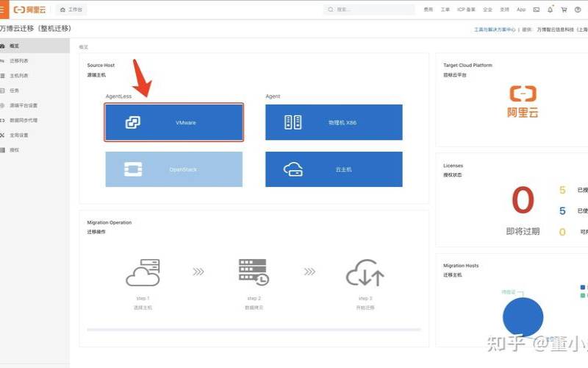The width and height of the screenshot is (588, 368).
Task: Click step 3 cloud upload-download icon
Action: tap(365, 272)
